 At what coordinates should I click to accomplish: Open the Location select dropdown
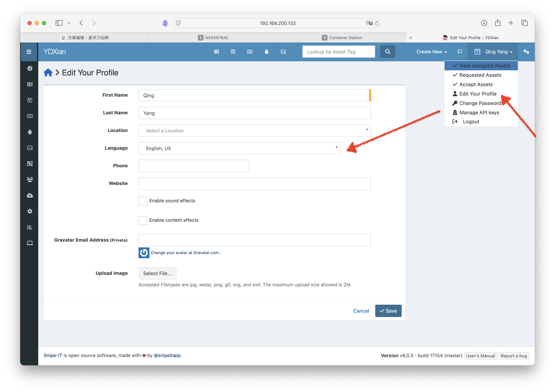255,131
